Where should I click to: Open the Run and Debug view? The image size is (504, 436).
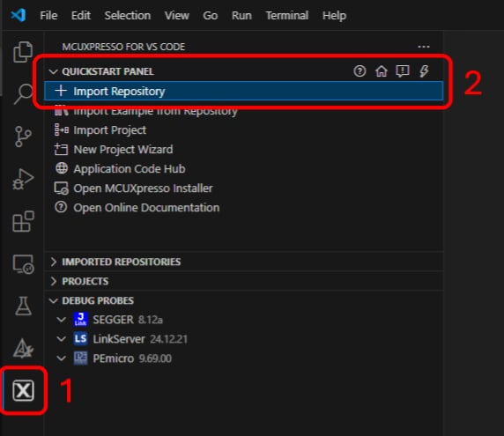[x=23, y=179]
